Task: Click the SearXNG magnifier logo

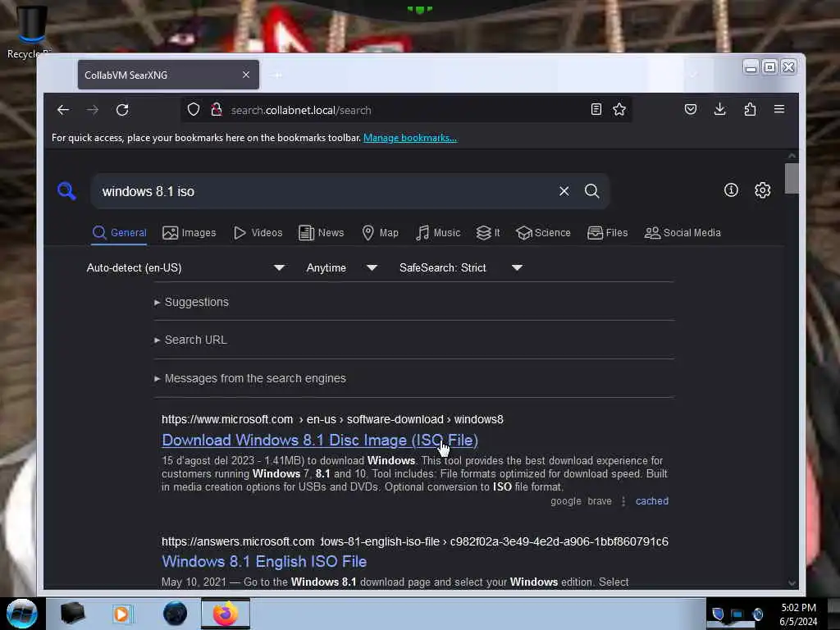Action: click(x=66, y=190)
